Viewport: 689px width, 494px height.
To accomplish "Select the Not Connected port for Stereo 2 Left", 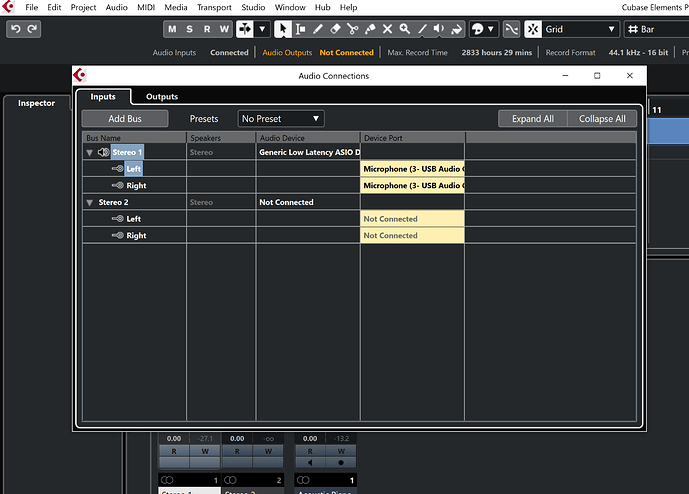I will 412,219.
